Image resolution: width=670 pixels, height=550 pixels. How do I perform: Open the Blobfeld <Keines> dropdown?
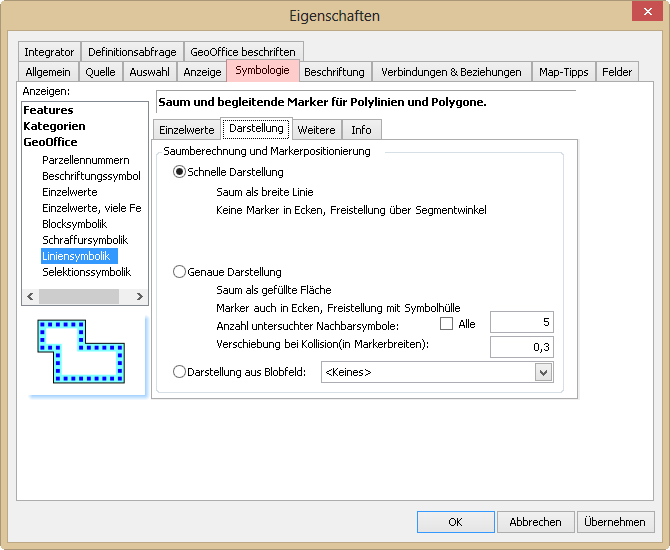(x=543, y=372)
